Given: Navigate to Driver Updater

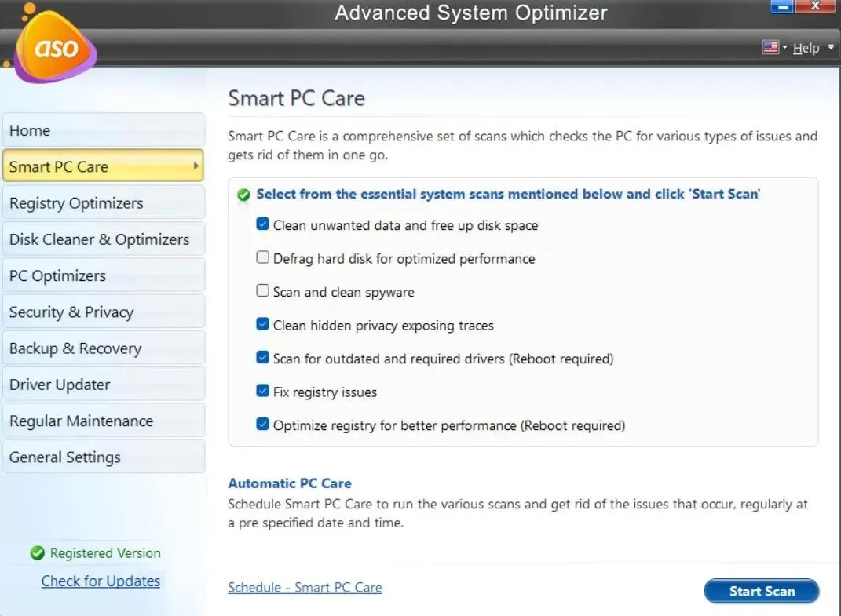Looking at the screenshot, I should point(60,385).
